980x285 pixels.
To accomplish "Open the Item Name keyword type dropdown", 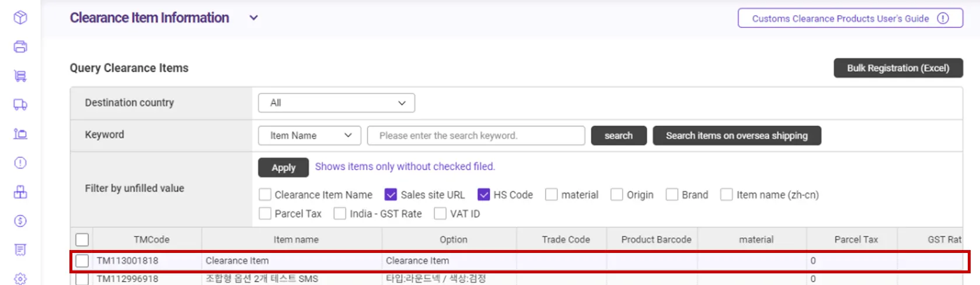I will point(309,136).
